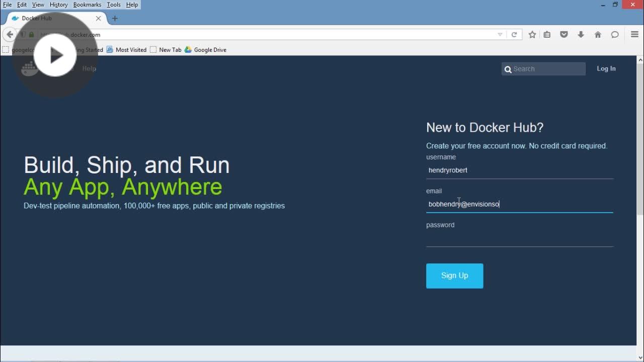Screen dimensions: 644x362
Task: Click the username field containing hendryrobert
Action: click(x=520, y=170)
